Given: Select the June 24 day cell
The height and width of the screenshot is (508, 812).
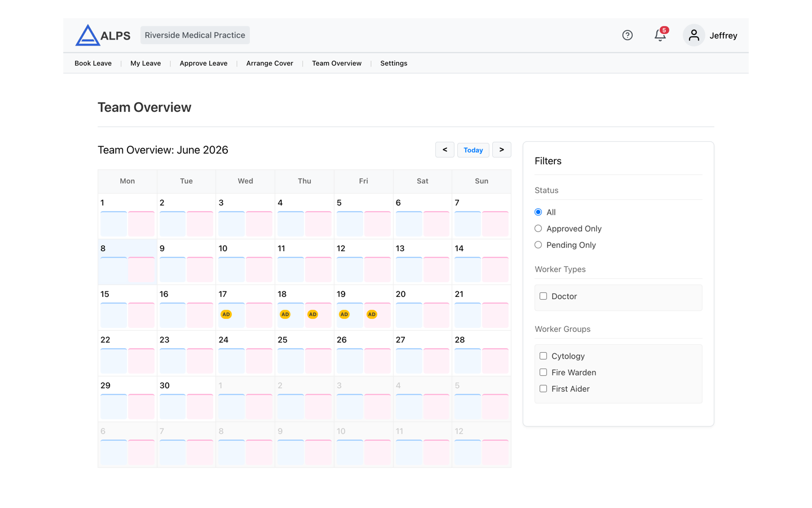Looking at the screenshot, I should coord(245,353).
